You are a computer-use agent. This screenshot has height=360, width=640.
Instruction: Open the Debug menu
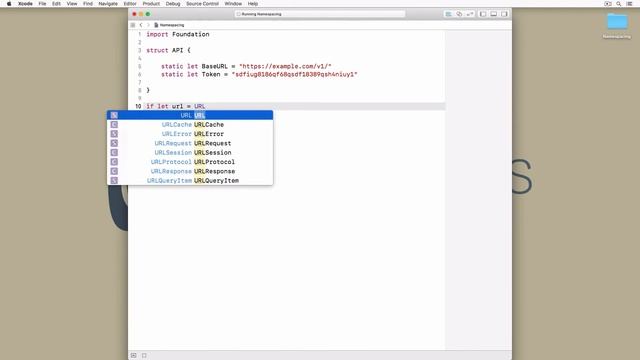tap(173, 4)
